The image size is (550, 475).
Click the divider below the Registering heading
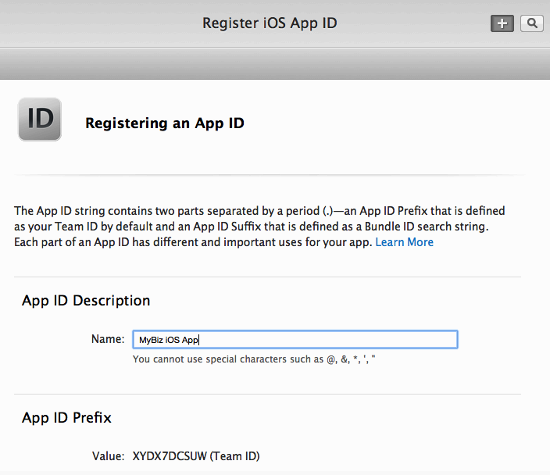click(x=269, y=174)
